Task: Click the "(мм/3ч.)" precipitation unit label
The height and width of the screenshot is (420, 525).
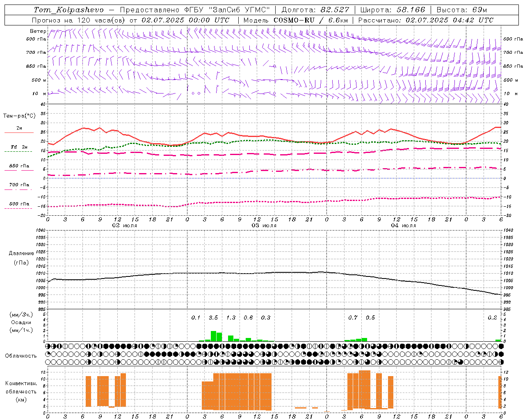Action: [21, 315]
